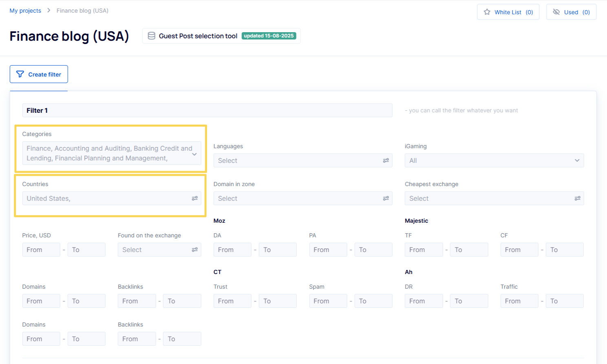Click the Languages selector sliders icon
The height and width of the screenshot is (364, 607).
tap(386, 160)
